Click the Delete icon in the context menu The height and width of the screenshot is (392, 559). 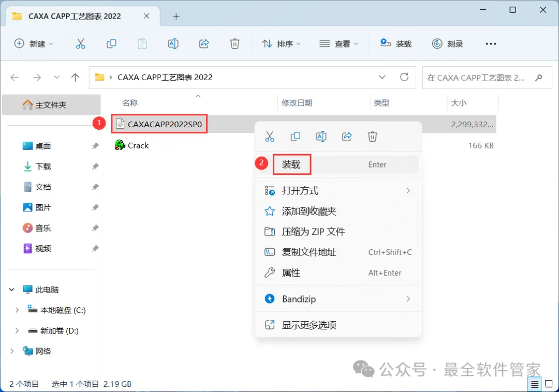pyautogui.click(x=373, y=137)
